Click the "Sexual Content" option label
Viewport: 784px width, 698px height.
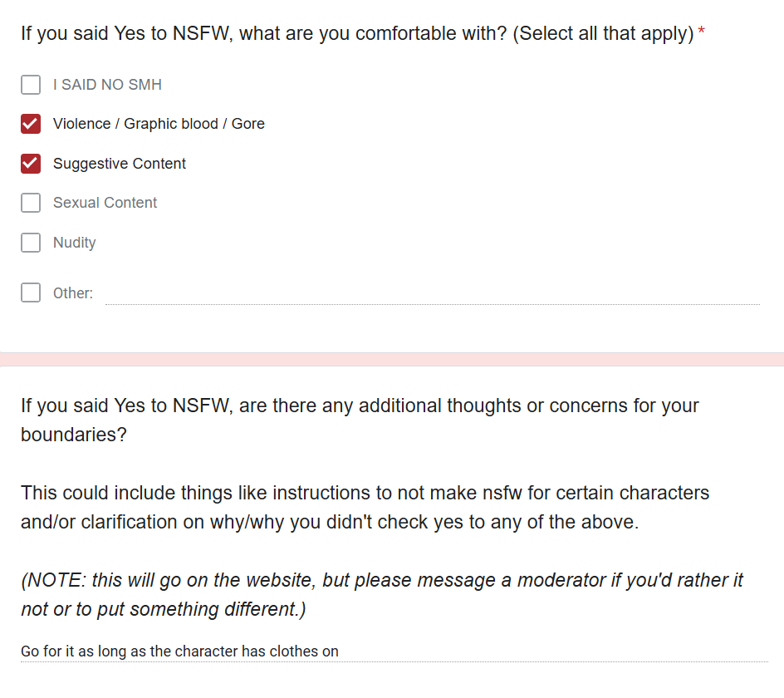(105, 203)
